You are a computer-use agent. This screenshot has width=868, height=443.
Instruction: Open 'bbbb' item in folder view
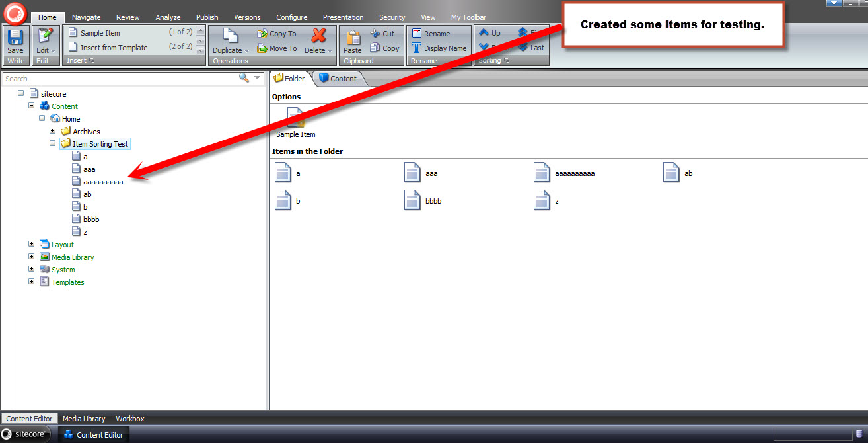tap(433, 201)
